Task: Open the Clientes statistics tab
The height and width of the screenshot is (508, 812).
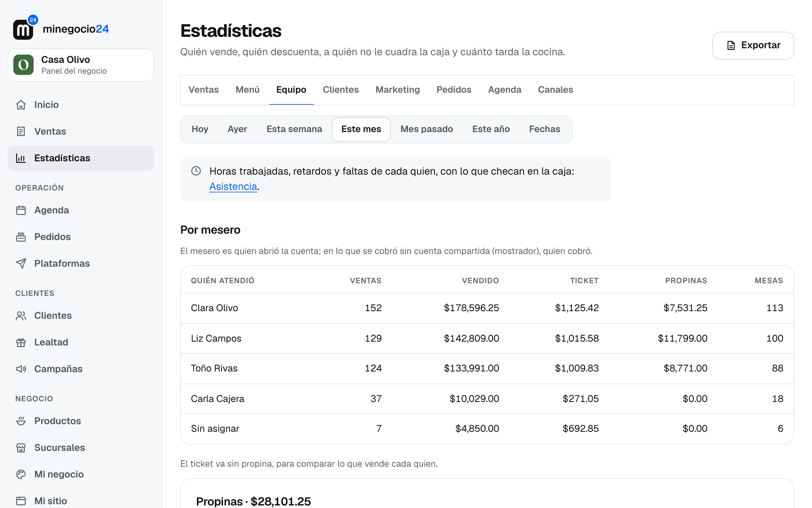Action: point(341,90)
